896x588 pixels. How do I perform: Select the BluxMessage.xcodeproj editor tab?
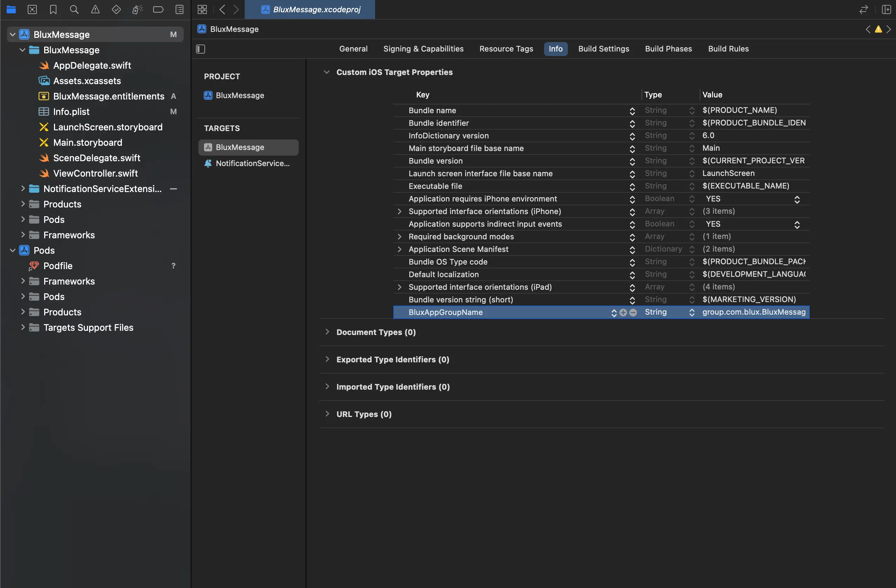pyautogui.click(x=310, y=9)
